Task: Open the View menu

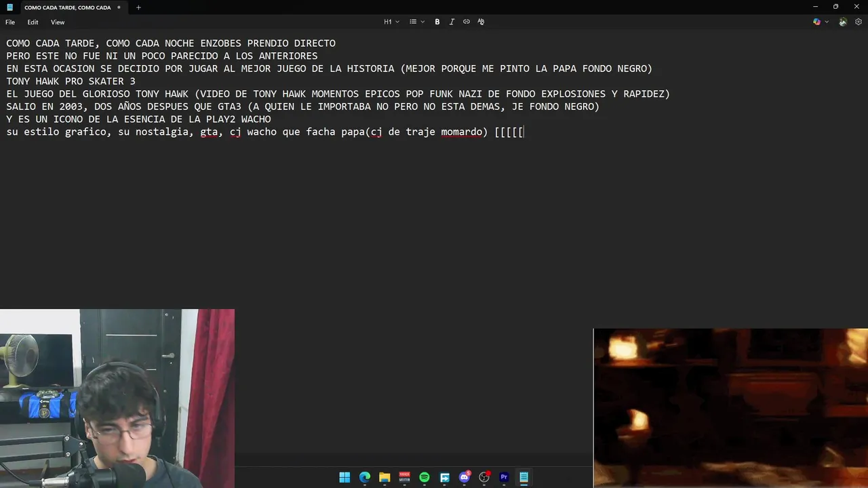Action: click(58, 22)
